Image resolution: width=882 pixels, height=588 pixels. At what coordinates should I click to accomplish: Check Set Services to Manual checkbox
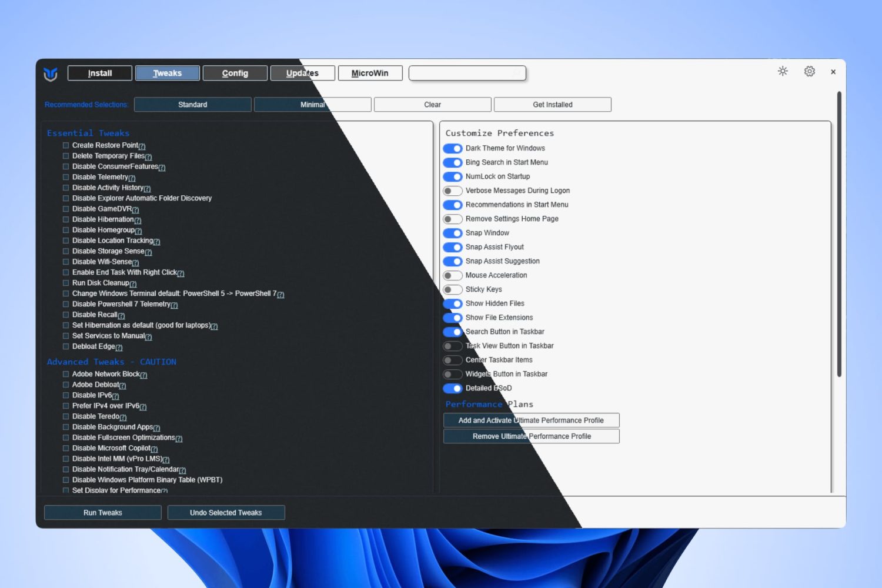(x=66, y=336)
